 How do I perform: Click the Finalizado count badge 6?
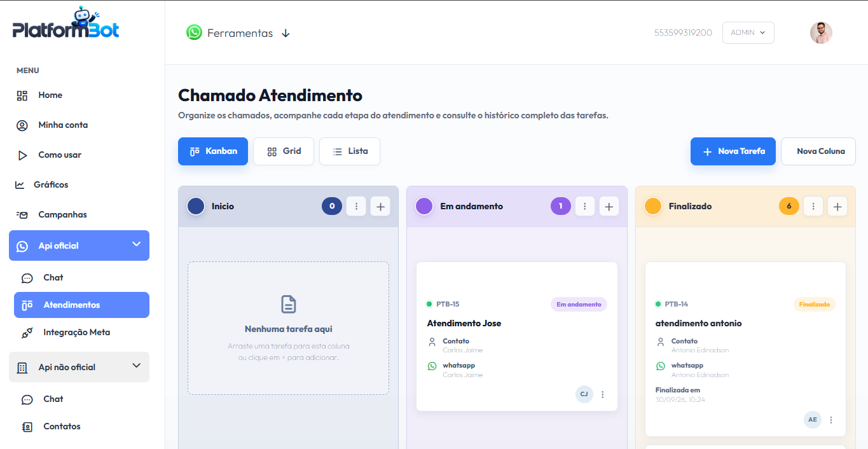pyautogui.click(x=789, y=206)
